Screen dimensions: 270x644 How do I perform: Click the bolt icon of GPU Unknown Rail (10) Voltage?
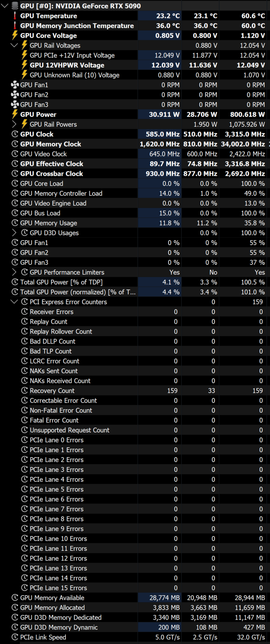click(x=24, y=75)
